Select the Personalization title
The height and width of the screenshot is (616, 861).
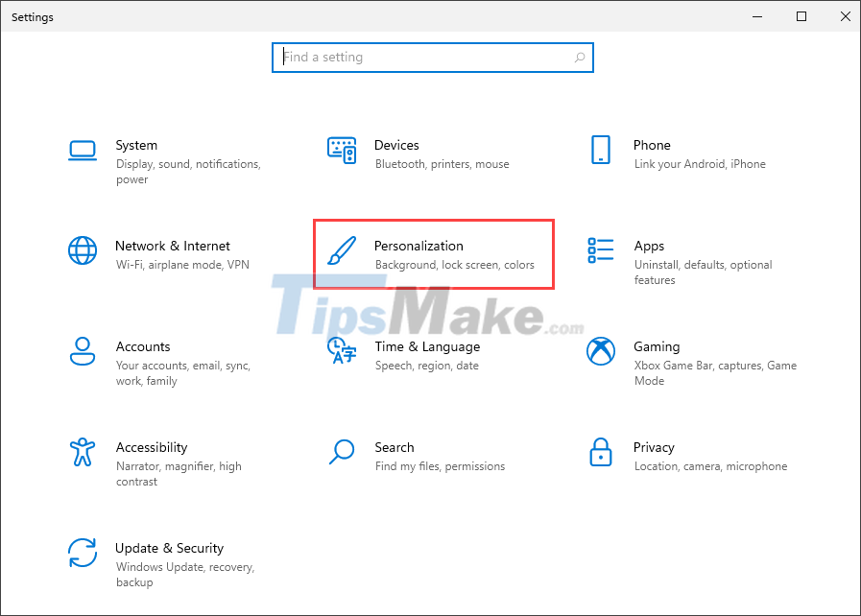click(419, 246)
